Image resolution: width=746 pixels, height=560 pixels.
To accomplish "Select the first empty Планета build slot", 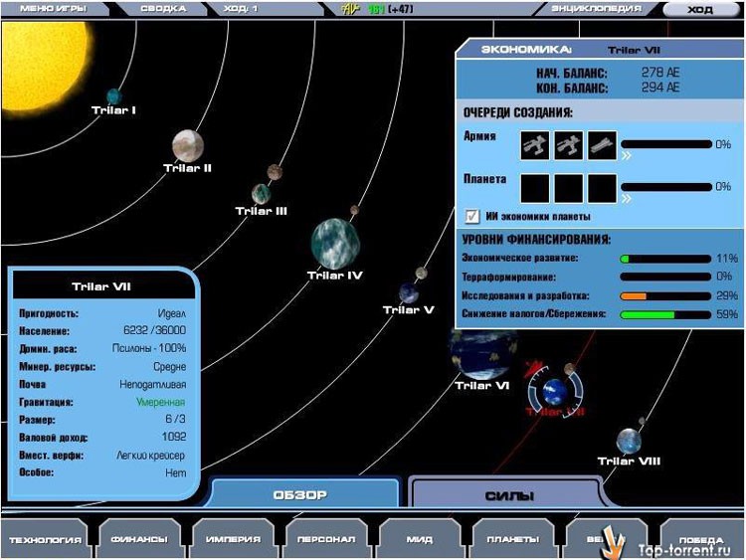I will click(x=536, y=187).
